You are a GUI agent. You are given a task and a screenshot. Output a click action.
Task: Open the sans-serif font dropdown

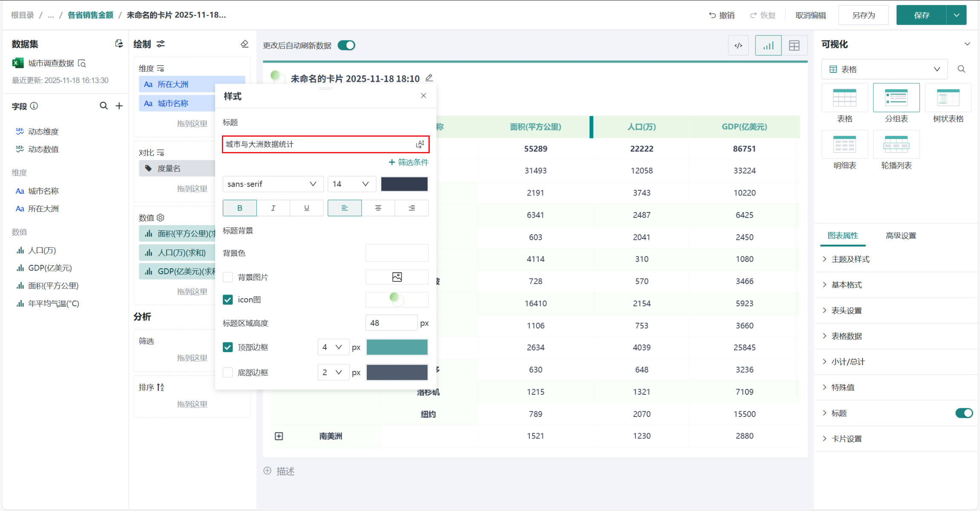272,184
